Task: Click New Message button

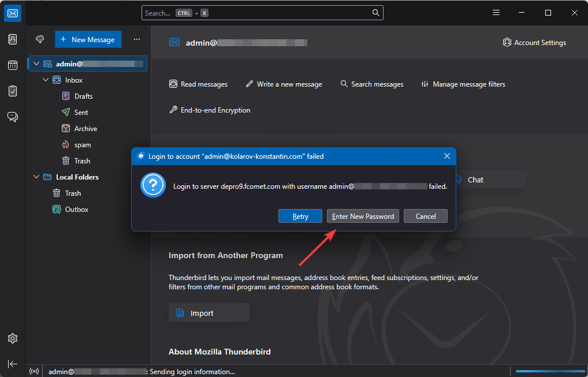Action: (x=88, y=39)
